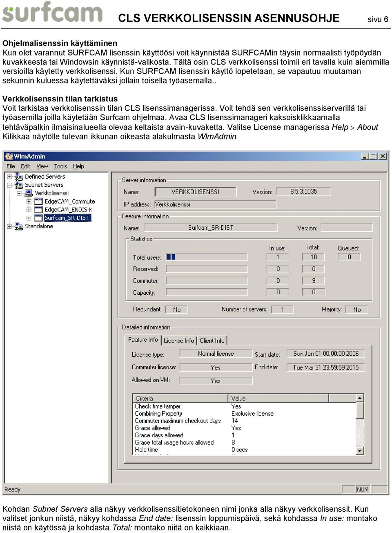Click the Reserved usage bar
392x533 pixels.
(x=206, y=269)
